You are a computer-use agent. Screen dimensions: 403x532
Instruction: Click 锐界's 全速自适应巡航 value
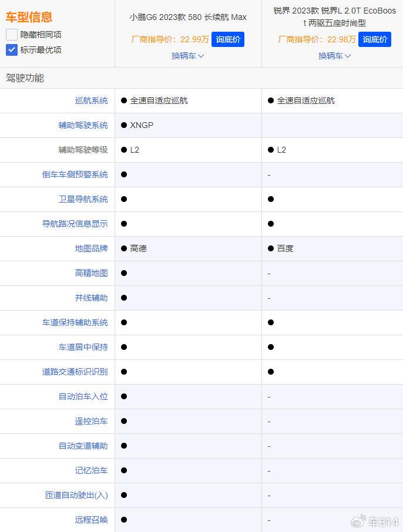[x=305, y=100]
